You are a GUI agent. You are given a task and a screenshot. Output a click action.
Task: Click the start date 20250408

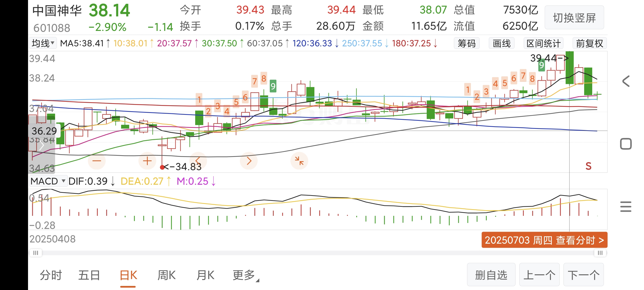tap(52, 239)
